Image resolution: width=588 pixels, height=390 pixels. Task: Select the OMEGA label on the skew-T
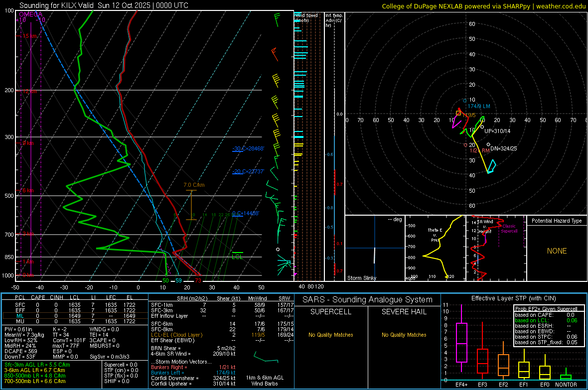point(31,14)
